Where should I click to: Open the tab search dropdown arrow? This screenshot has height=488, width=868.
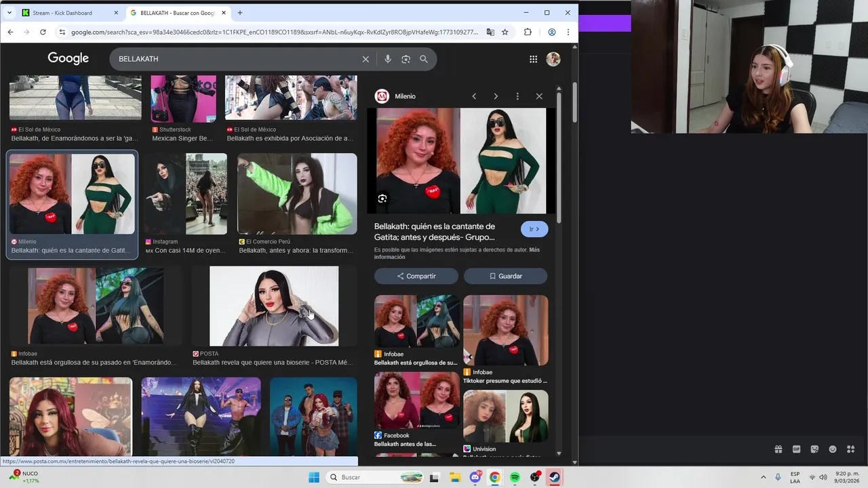point(9,13)
